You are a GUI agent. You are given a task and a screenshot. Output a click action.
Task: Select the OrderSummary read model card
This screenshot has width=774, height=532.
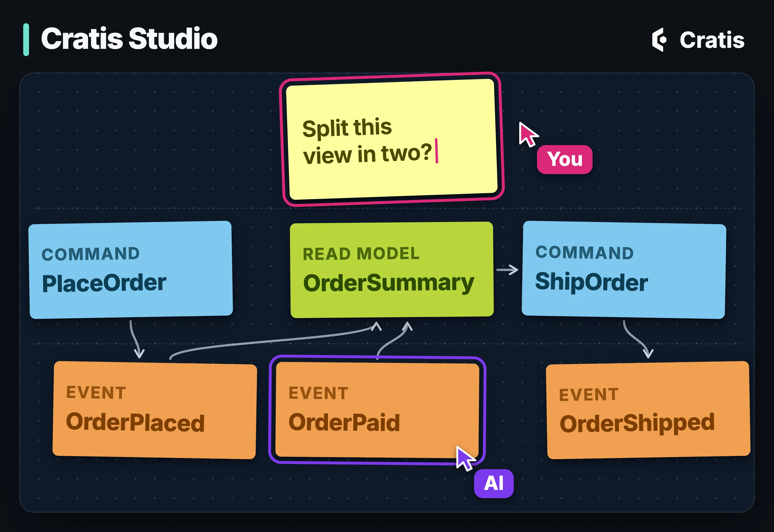point(392,270)
